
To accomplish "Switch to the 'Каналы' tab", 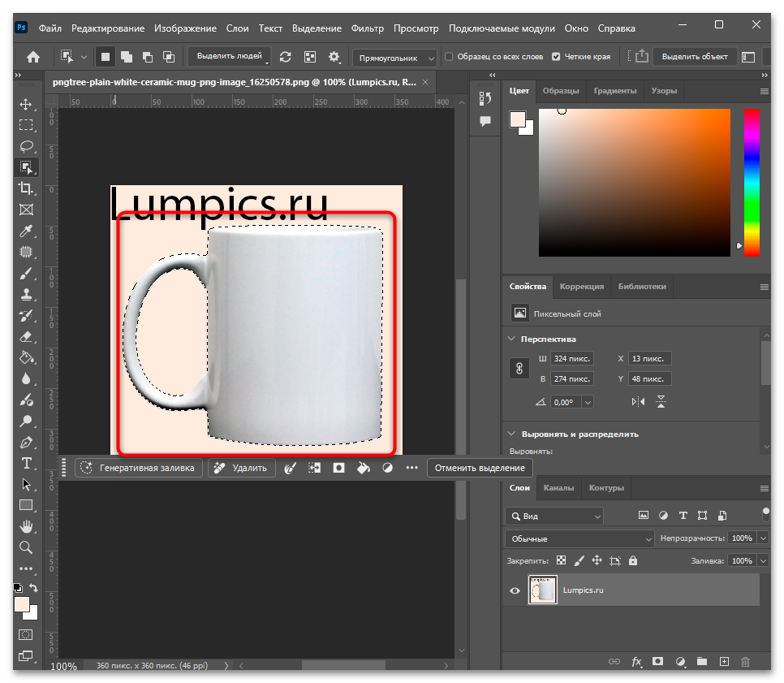I will [558, 488].
